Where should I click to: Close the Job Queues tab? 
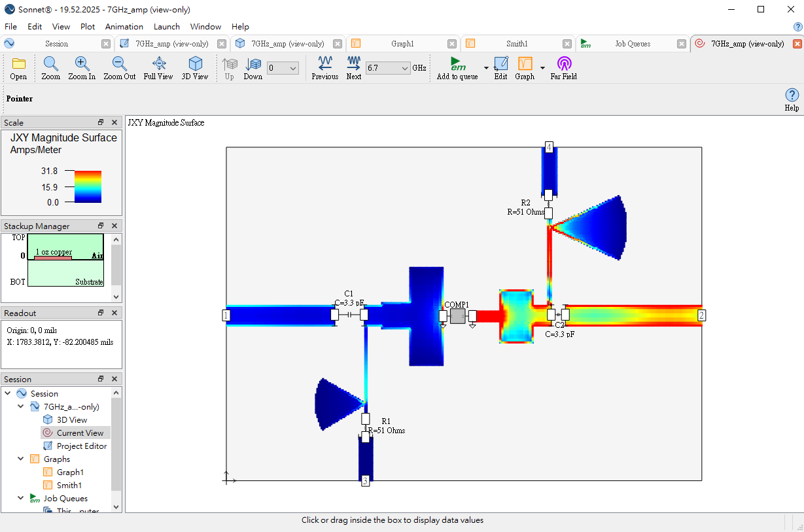[x=682, y=44]
